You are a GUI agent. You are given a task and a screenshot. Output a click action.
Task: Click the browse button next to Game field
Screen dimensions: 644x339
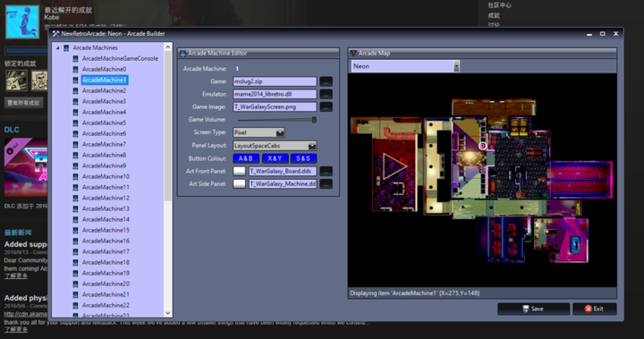pos(326,81)
